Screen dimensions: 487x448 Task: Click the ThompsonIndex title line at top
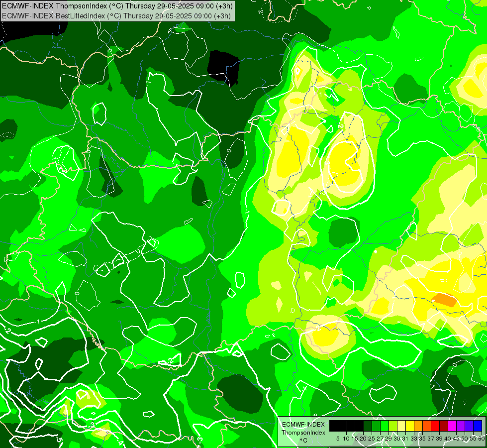pos(117,5)
